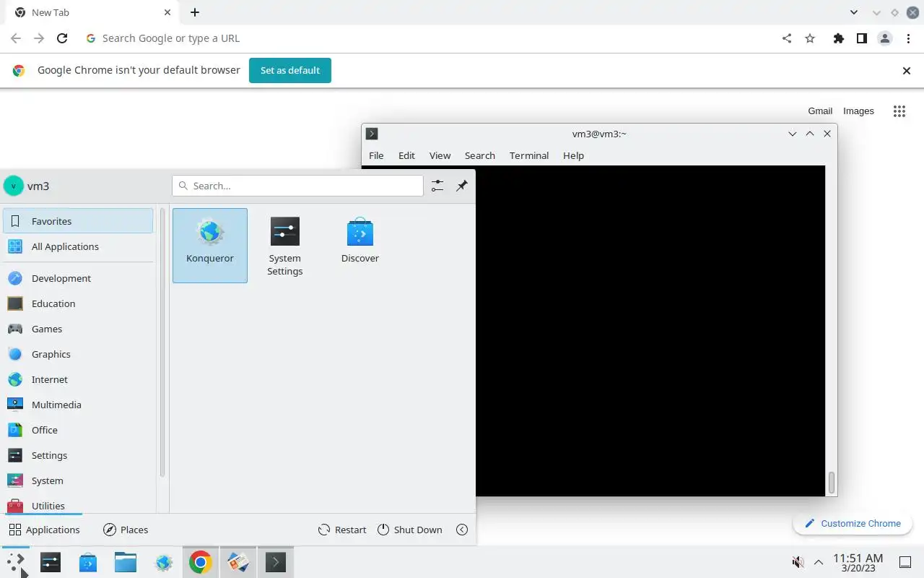Click the muted volume tray icon
This screenshot has height=578, width=924.
pyautogui.click(x=798, y=562)
